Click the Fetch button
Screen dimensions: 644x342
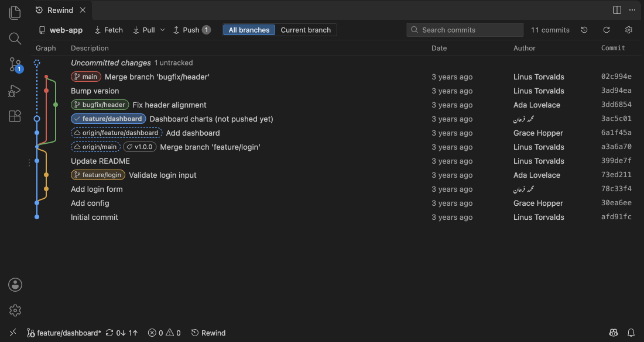[x=108, y=30]
